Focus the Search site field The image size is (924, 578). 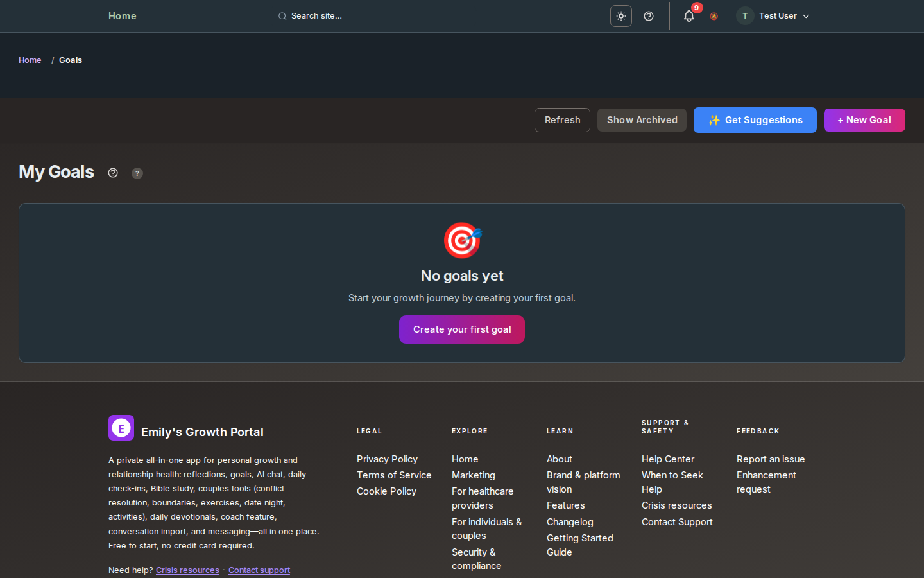[x=385, y=16]
